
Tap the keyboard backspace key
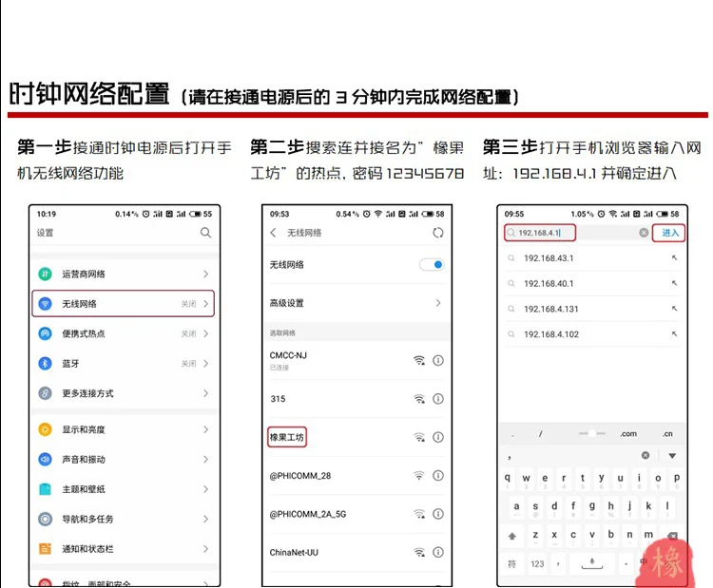tap(673, 536)
